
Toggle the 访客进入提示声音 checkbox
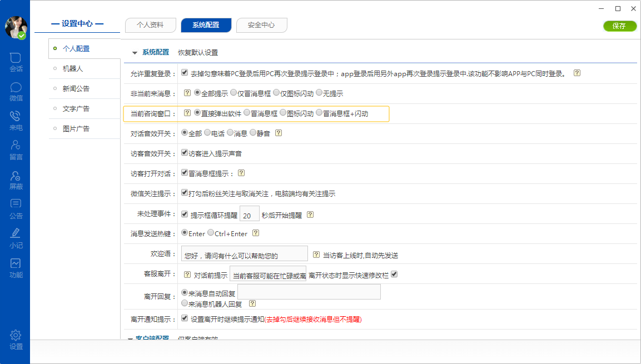(x=185, y=153)
